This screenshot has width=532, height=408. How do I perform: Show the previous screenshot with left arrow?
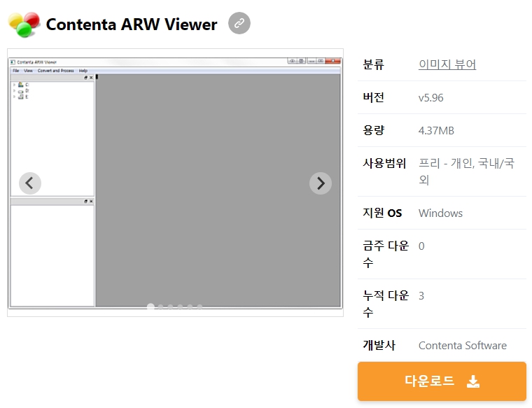pos(30,183)
